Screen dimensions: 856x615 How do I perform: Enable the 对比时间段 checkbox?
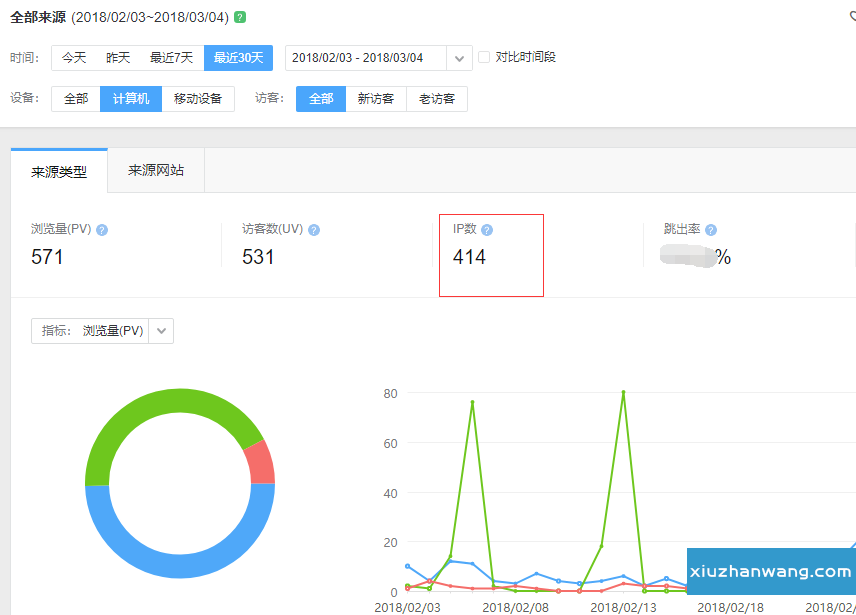pos(485,57)
